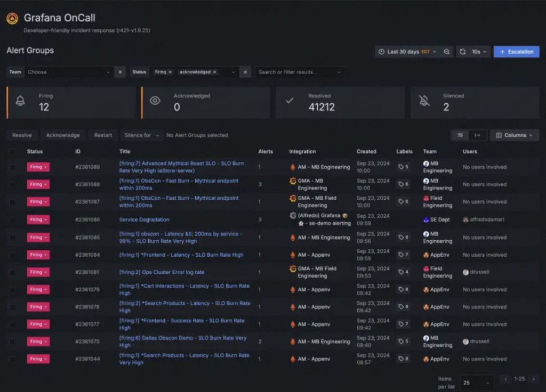Open the label tag for alert #2361081
This screenshot has width=546, height=392.
403,272
